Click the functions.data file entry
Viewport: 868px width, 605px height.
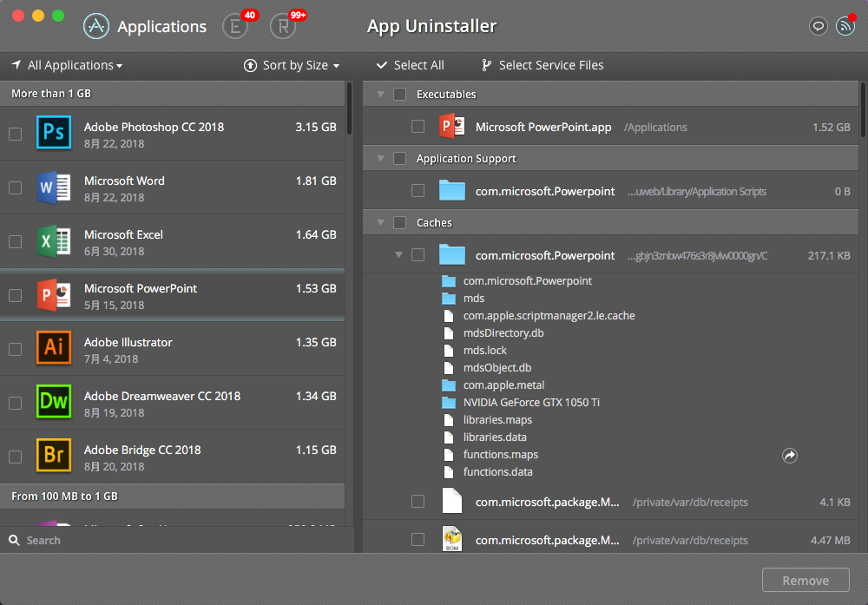497,472
